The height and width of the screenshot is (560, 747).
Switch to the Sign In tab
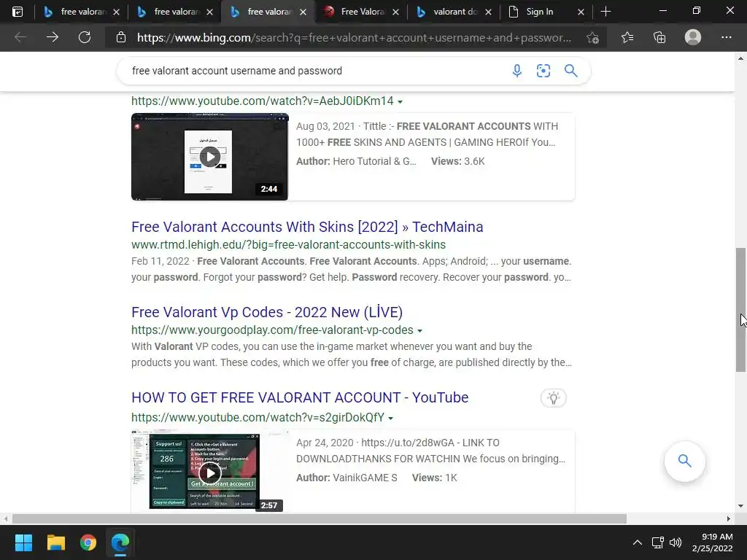click(x=540, y=12)
